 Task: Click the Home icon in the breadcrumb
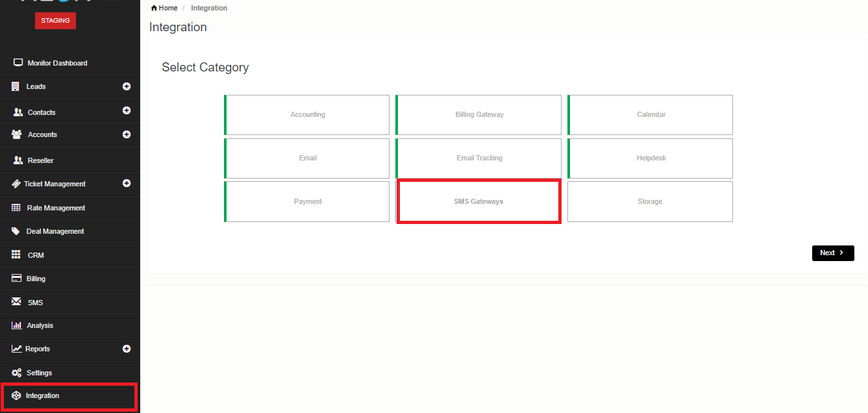(155, 7)
